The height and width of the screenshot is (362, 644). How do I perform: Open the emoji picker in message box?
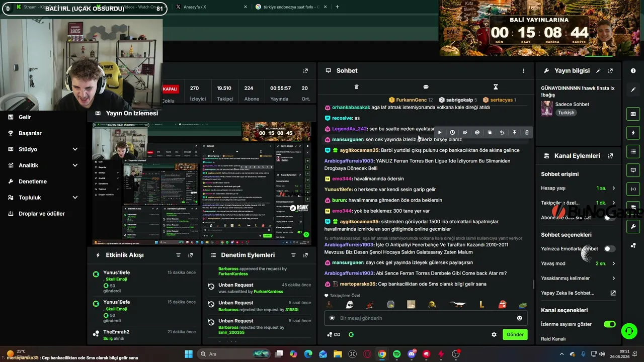(x=519, y=318)
